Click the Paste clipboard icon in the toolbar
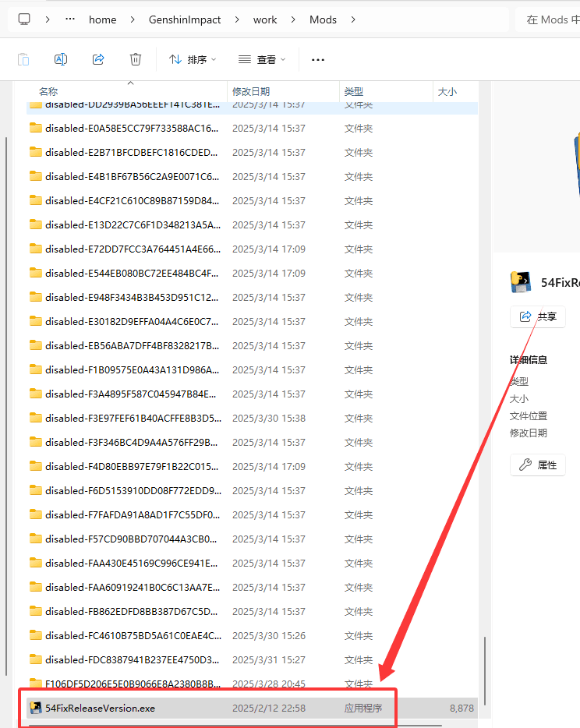 pyautogui.click(x=23, y=59)
